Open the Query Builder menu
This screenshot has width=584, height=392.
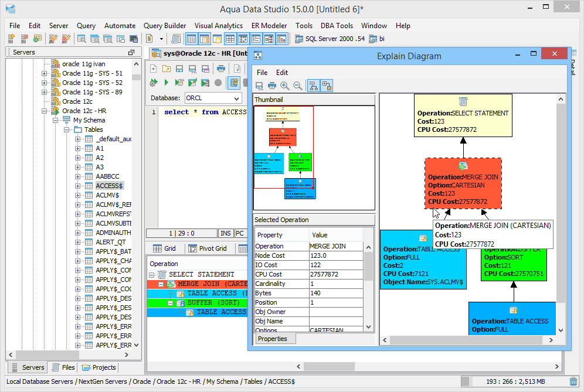pyautogui.click(x=165, y=26)
